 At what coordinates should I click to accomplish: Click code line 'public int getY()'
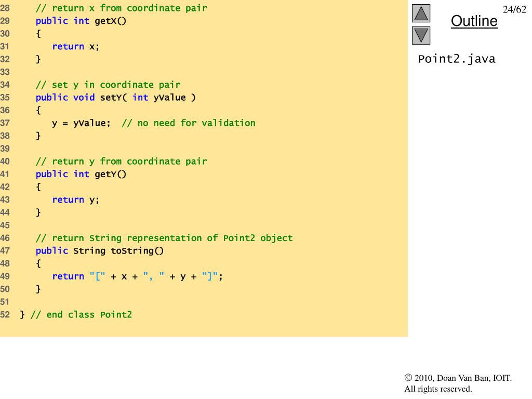coord(81,175)
